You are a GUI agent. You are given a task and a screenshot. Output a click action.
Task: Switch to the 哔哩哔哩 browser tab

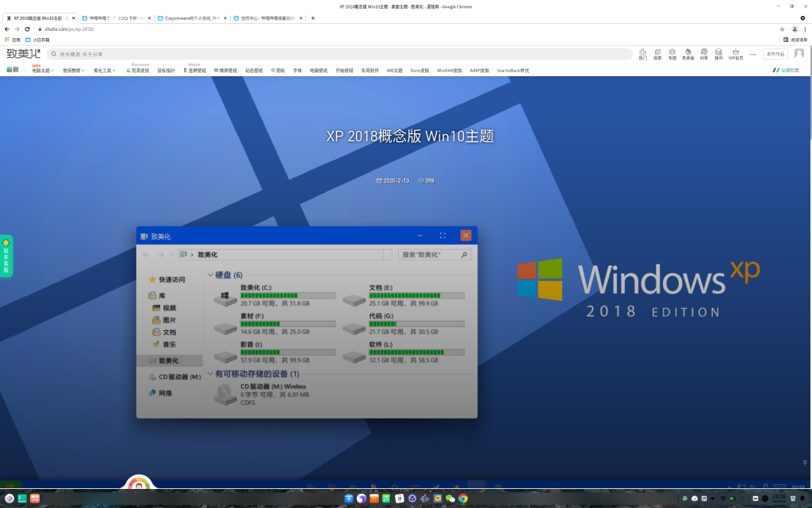[117, 18]
